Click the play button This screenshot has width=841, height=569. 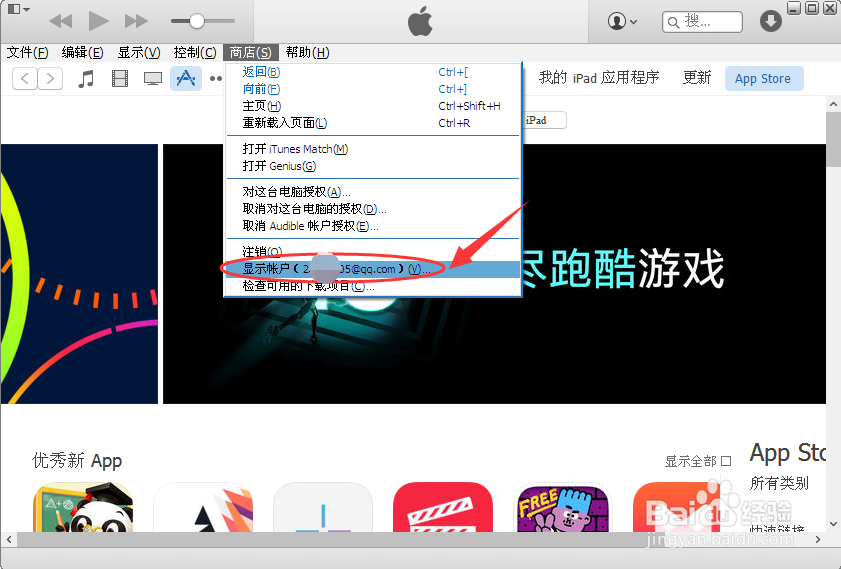[98, 21]
